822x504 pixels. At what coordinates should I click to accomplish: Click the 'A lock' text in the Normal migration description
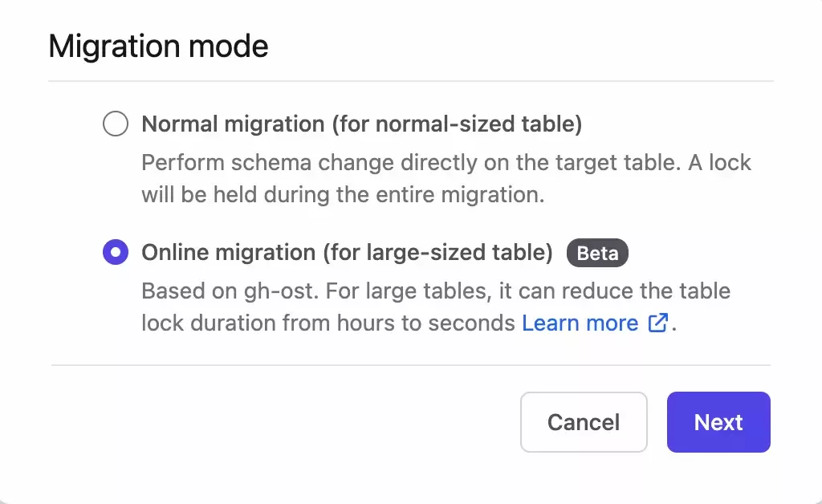click(719, 162)
